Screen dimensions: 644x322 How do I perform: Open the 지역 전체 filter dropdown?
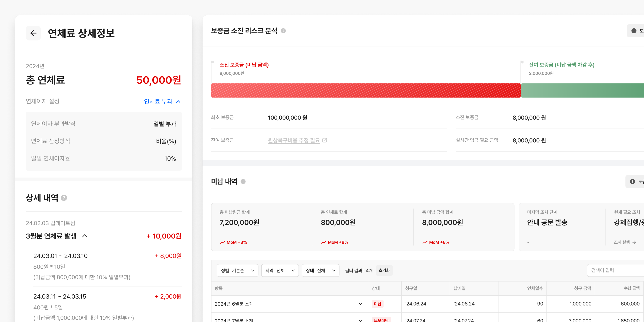click(x=280, y=270)
